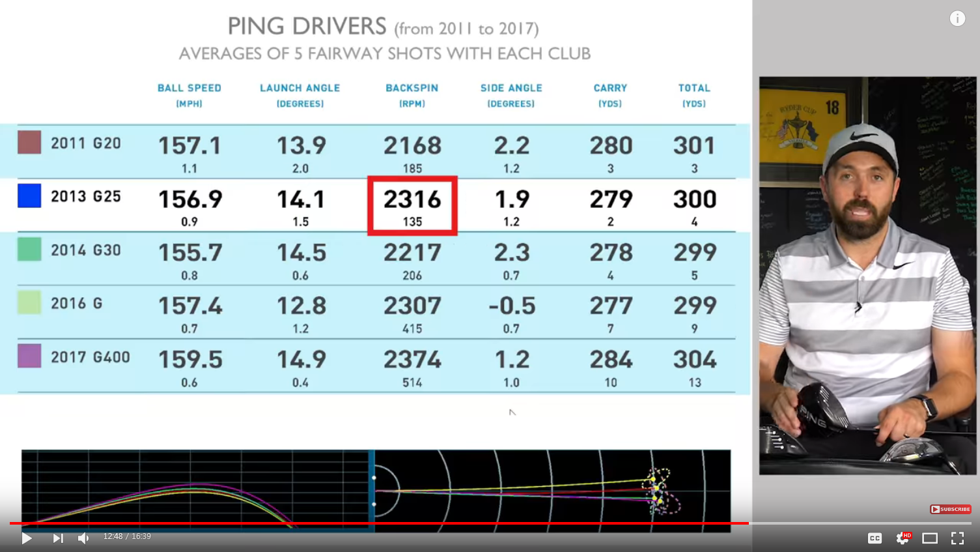This screenshot has width=980, height=552.
Task: Click the green 2014 G30 color swatch
Action: pos(29,249)
